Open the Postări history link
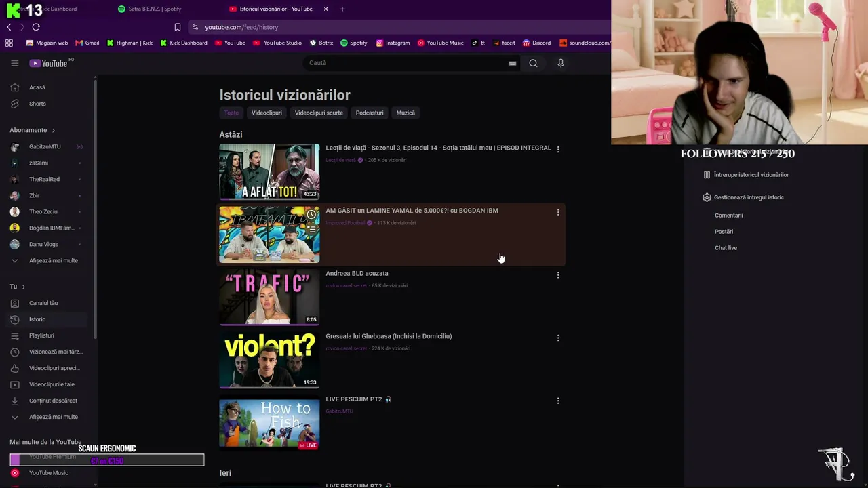This screenshot has height=488, width=868. pos(724,232)
